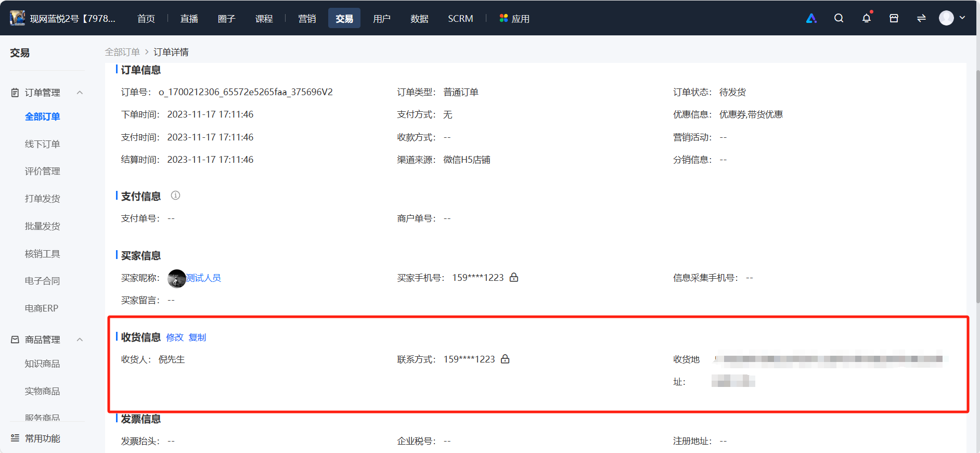Click the 商品管理 box icon
The width and height of the screenshot is (980, 453).
pos(15,340)
